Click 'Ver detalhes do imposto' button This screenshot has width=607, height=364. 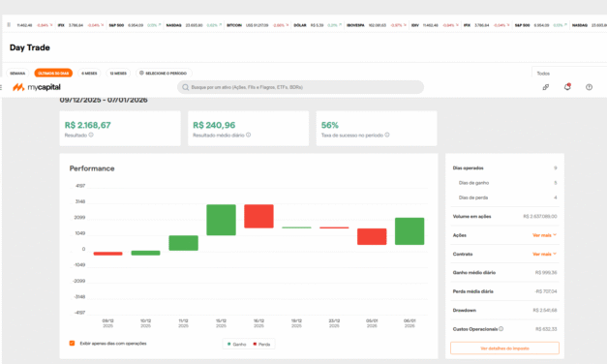(x=504, y=349)
